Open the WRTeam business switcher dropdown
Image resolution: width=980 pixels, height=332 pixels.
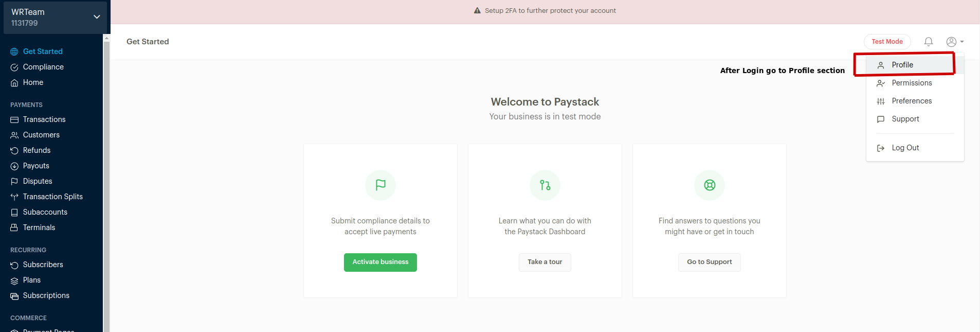[x=55, y=18]
